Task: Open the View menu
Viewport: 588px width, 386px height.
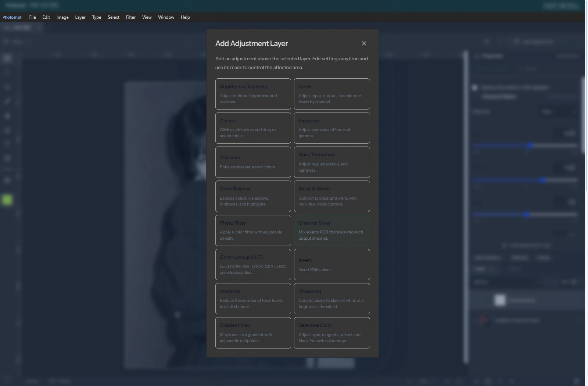Action: [147, 17]
